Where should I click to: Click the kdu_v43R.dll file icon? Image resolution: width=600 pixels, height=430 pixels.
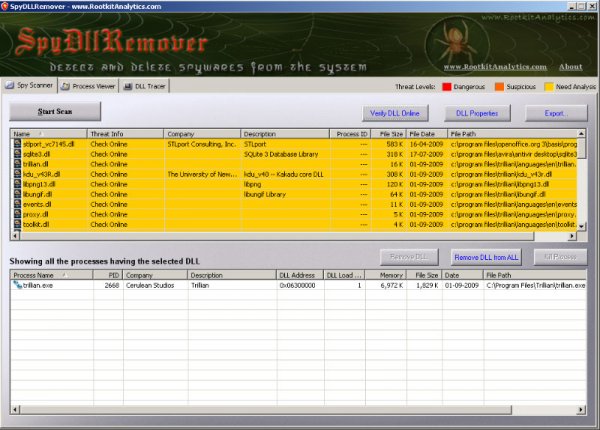(x=18, y=174)
